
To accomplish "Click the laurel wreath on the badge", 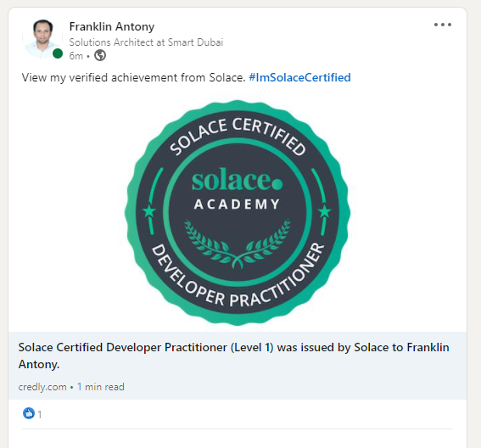I will tap(237, 244).
